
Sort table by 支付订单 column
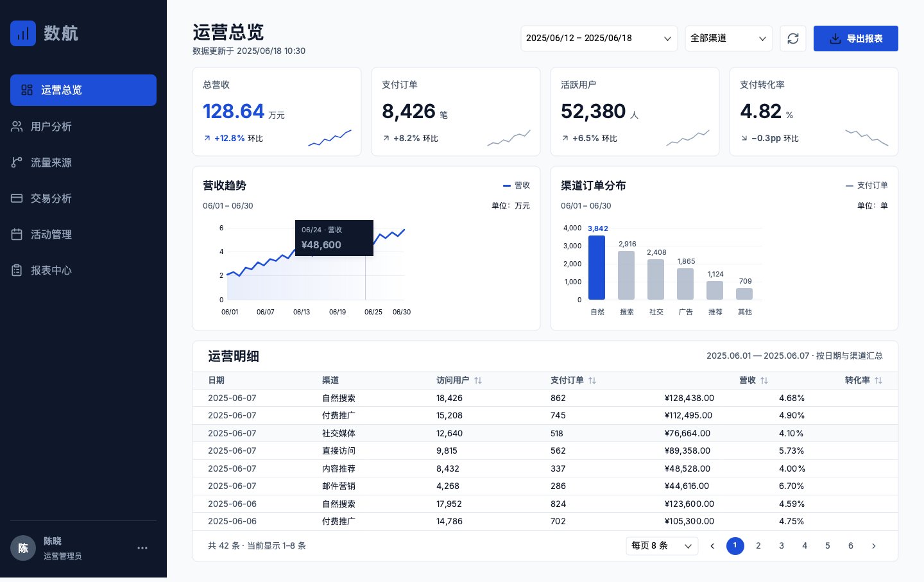[x=592, y=381]
